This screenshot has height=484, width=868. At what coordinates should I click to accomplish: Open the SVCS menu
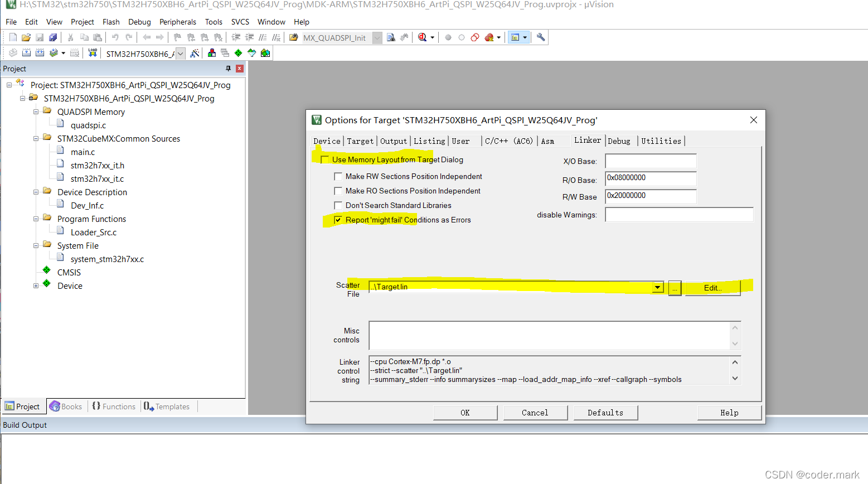coord(240,22)
